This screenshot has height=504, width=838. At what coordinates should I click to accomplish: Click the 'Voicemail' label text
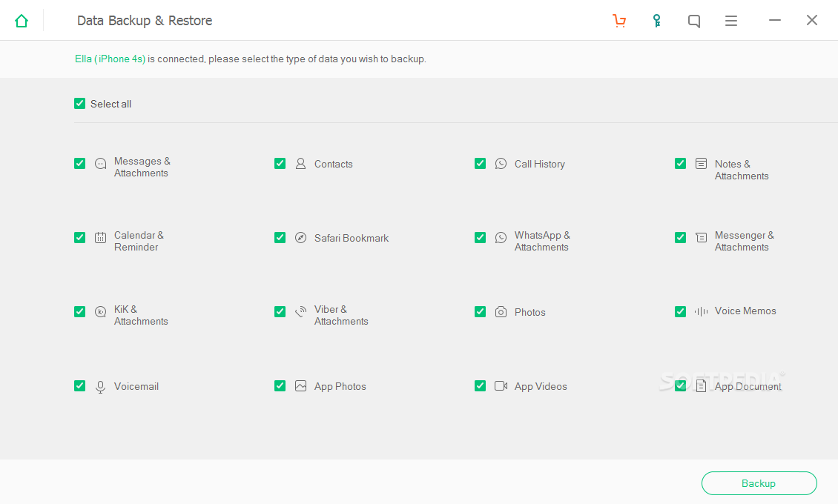136,387
